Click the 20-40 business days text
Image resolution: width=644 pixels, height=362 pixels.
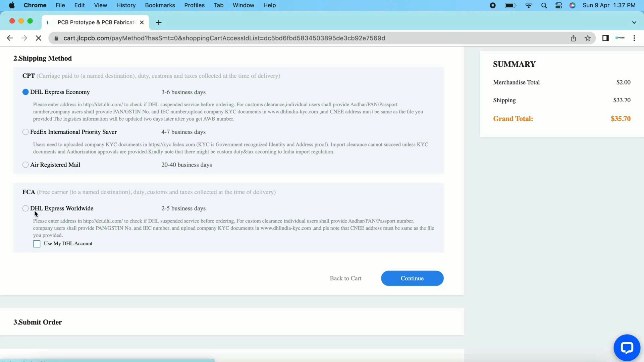coord(186,165)
